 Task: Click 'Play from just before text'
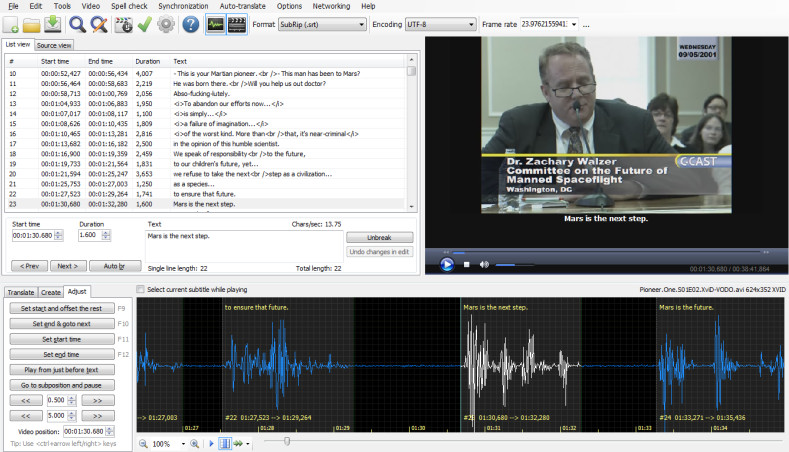pyautogui.click(x=61, y=369)
